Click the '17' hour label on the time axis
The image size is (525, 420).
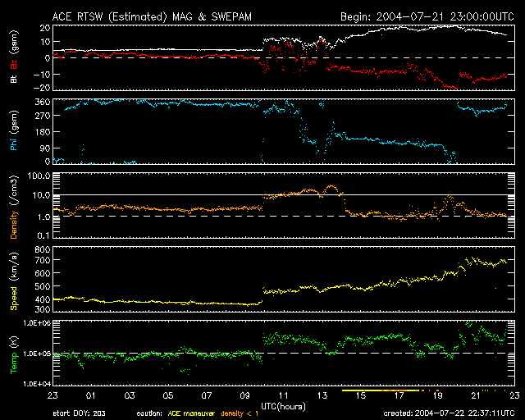(399, 396)
